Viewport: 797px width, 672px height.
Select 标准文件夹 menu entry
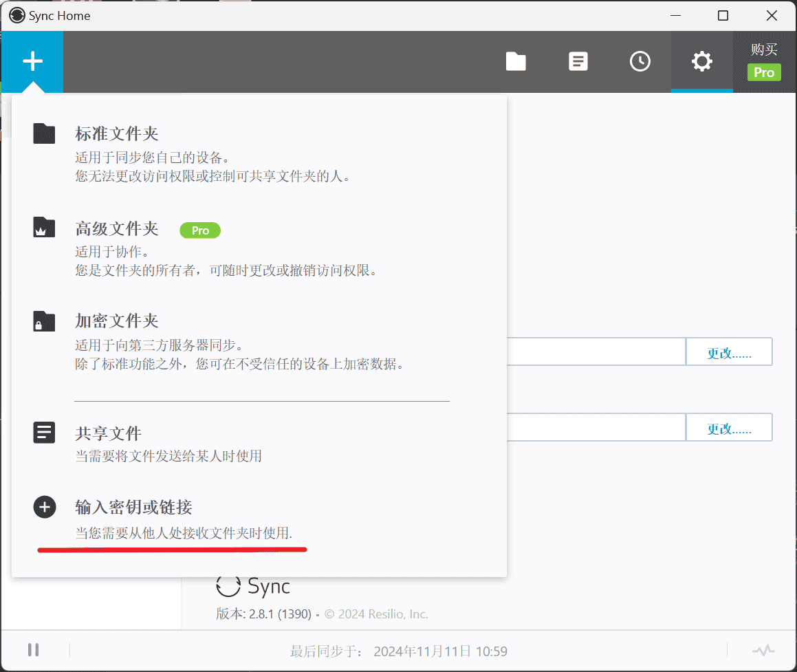click(x=116, y=133)
